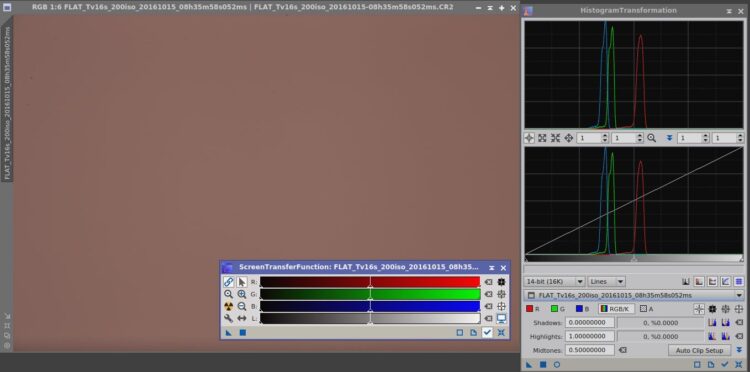Select the STF zoom in magnifier icon

point(242,295)
